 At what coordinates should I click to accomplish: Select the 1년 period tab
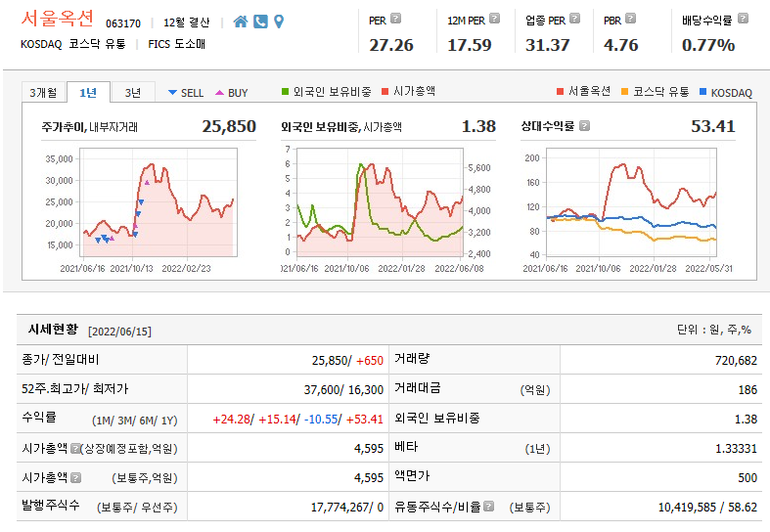pyautogui.click(x=88, y=92)
